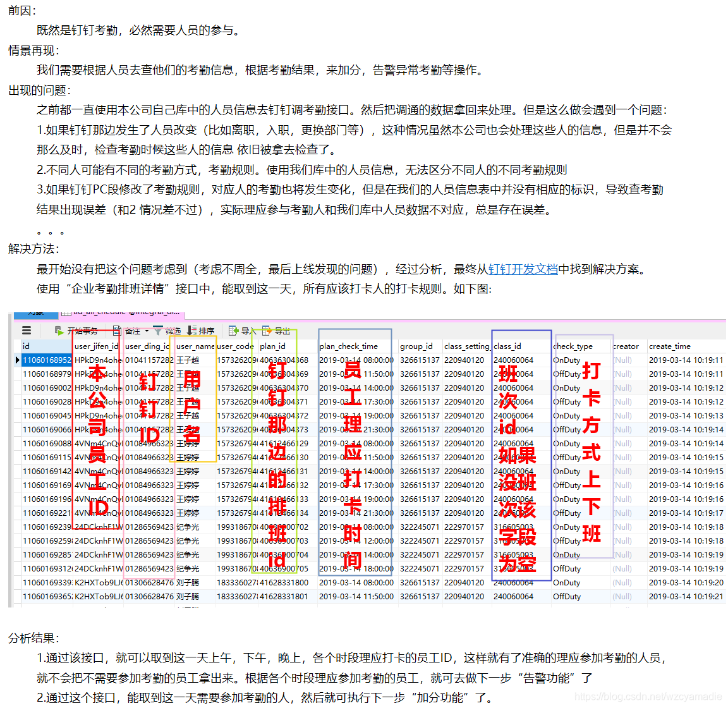Open the 钉钉开发文档 hyperlink

(523, 269)
